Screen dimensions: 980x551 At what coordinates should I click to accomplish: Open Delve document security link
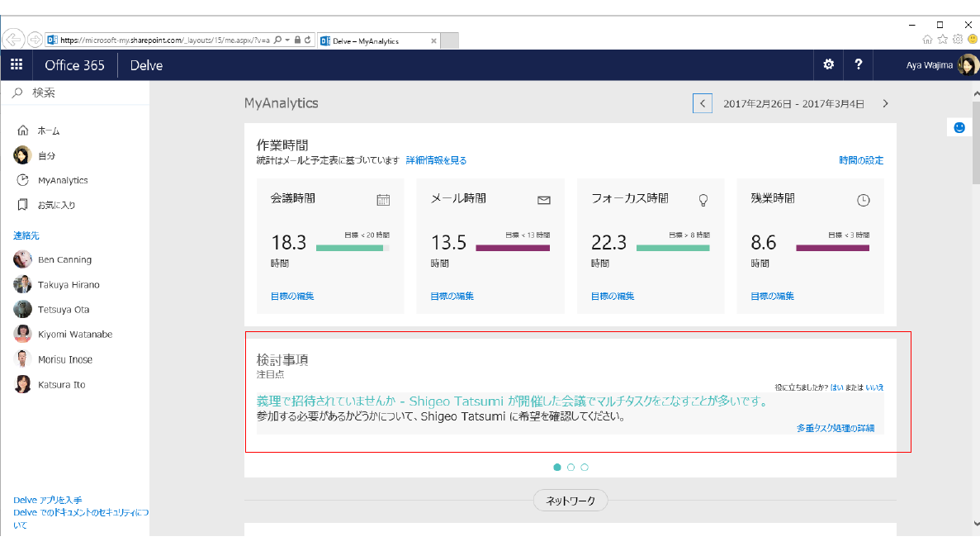[81, 519]
